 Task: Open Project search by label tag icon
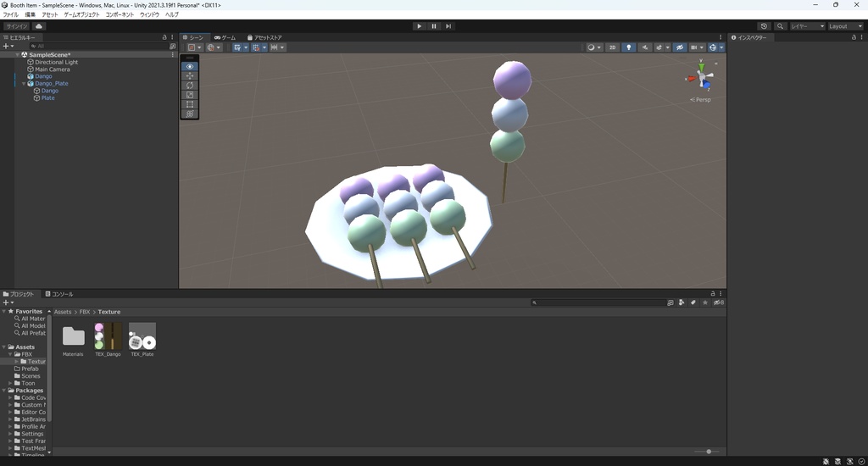coord(693,302)
